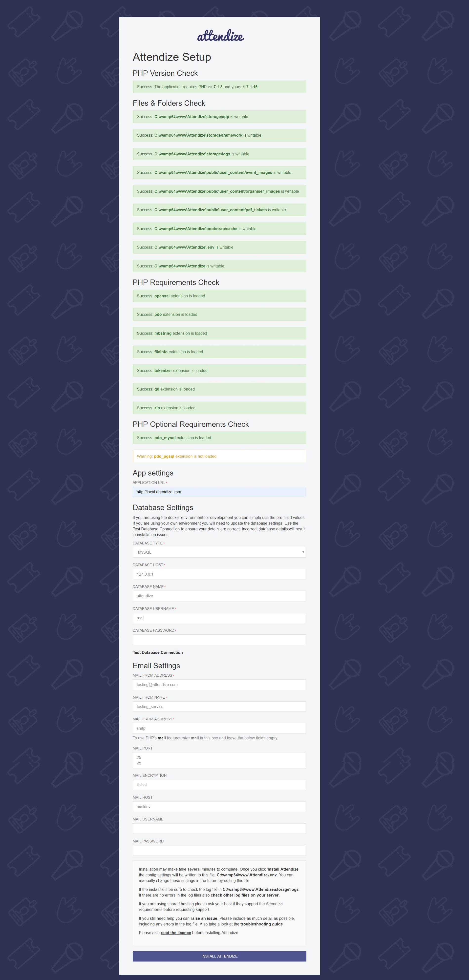Focus the DATABASE USERNAME field containing root
469x980 pixels.
[219, 618]
